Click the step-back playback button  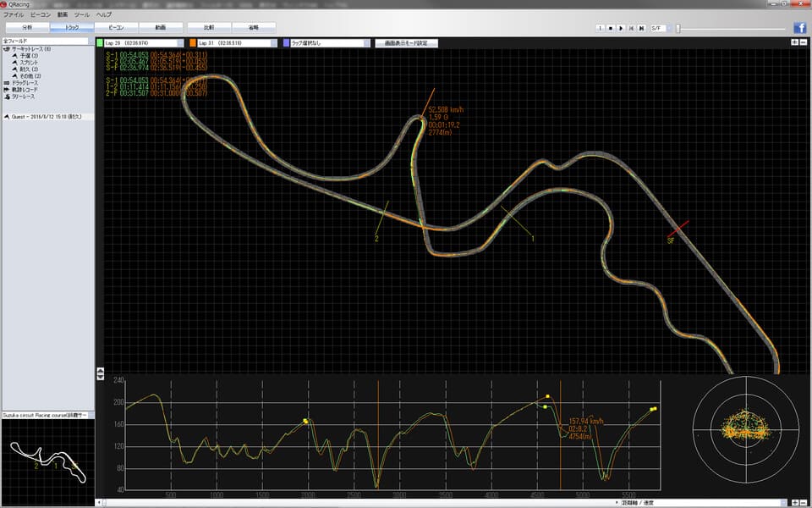631,29
